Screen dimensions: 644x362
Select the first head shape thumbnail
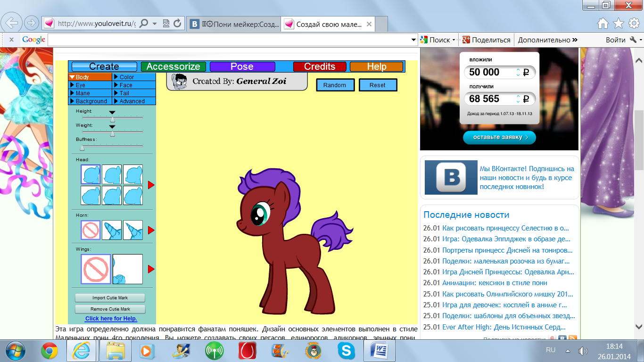tap(91, 174)
